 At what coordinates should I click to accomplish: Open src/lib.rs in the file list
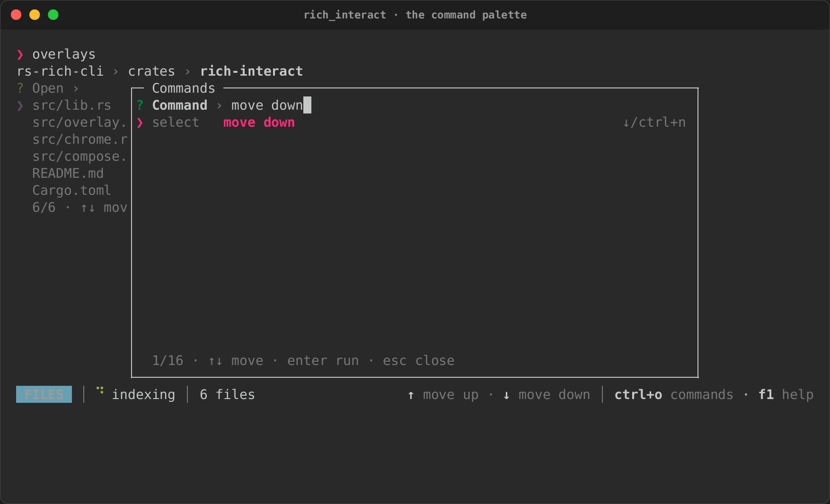coord(71,105)
